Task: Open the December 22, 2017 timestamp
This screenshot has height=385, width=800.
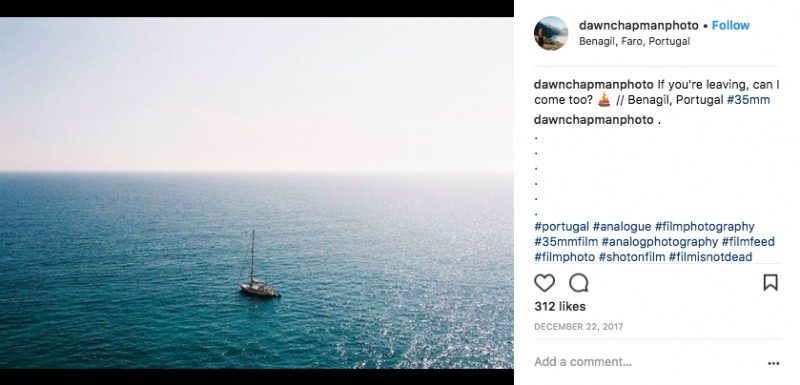Action: 579,327
